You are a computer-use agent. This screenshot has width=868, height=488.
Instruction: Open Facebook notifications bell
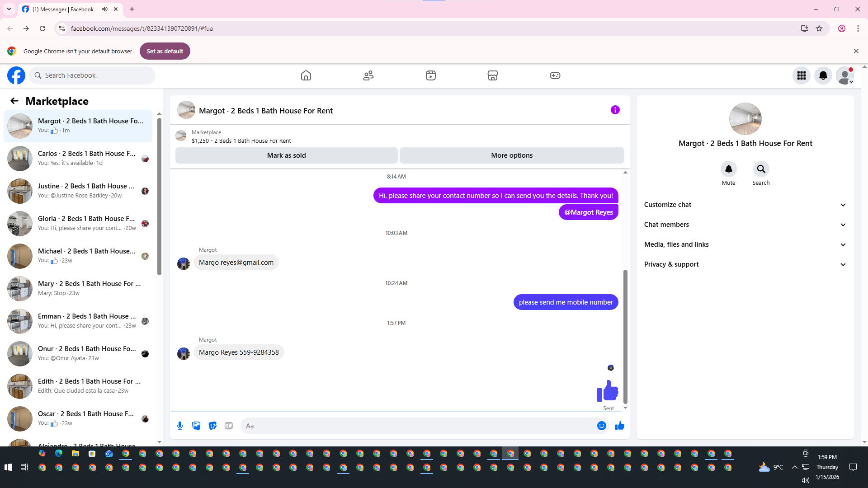point(823,75)
